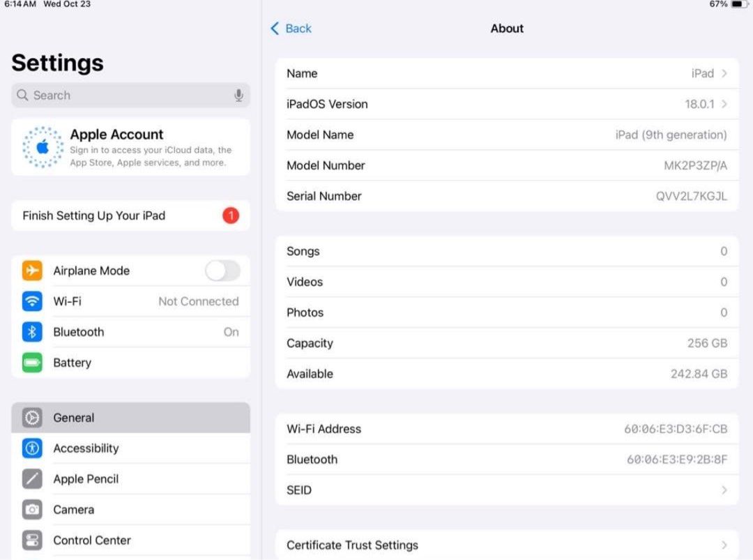Toggle the Airplane Mode switch

[x=223, y=271]
